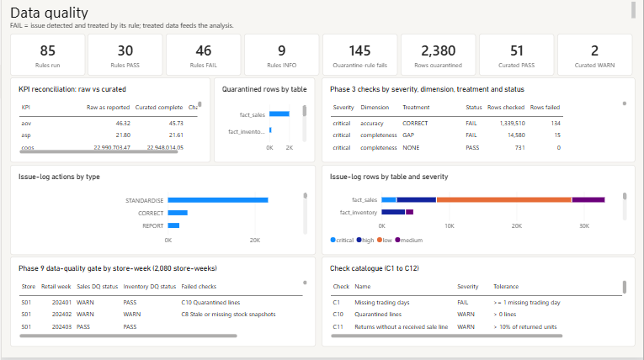Click the horizontal scrollbar under Check catalogue table

446,336
